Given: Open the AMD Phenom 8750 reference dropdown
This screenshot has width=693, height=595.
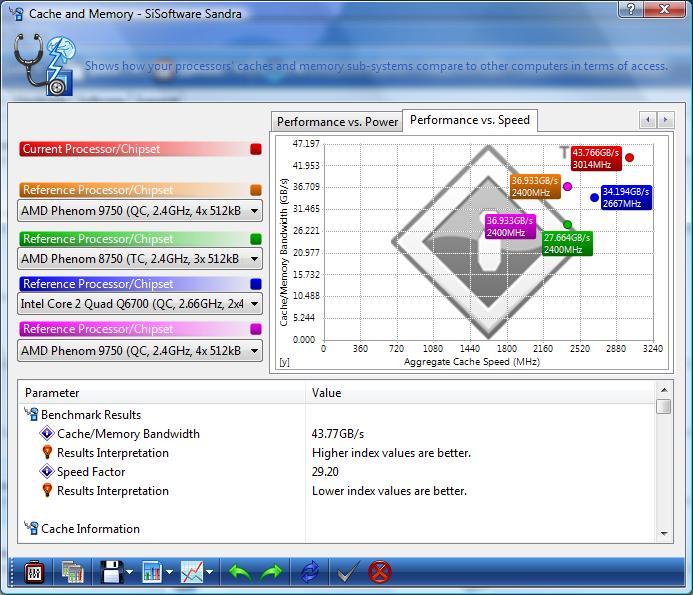Looking at the screenshot, I should (x=140, y=259).
